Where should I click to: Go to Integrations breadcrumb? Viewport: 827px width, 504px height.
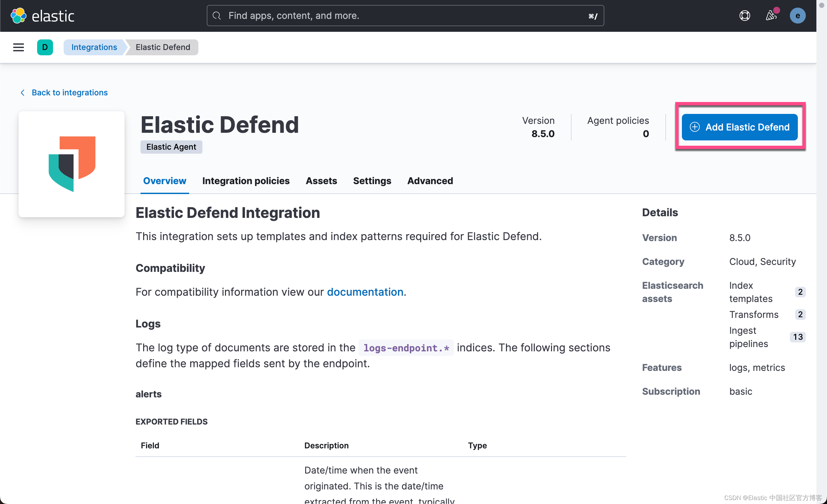click(94, 47)
